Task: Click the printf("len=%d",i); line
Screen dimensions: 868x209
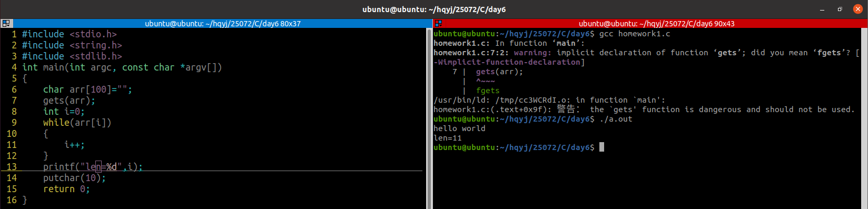Action: tap(93, 167)
